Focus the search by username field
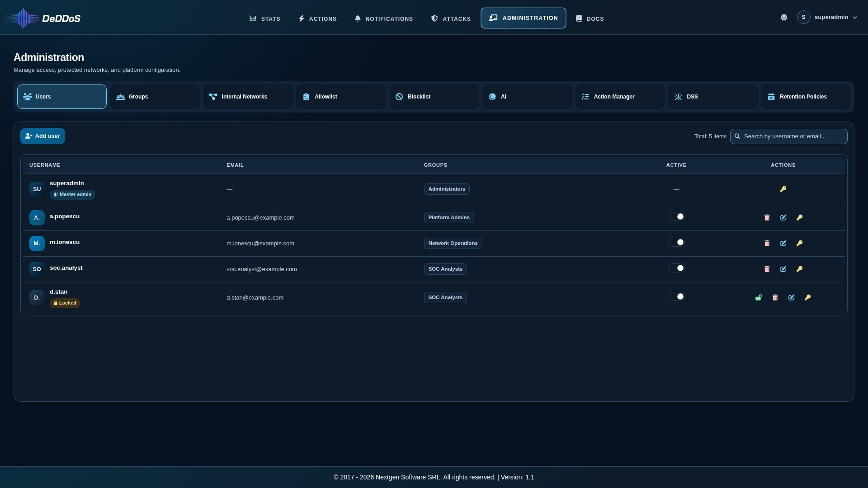The width and height of the screenshot is (868, 488). pos(788,136)
